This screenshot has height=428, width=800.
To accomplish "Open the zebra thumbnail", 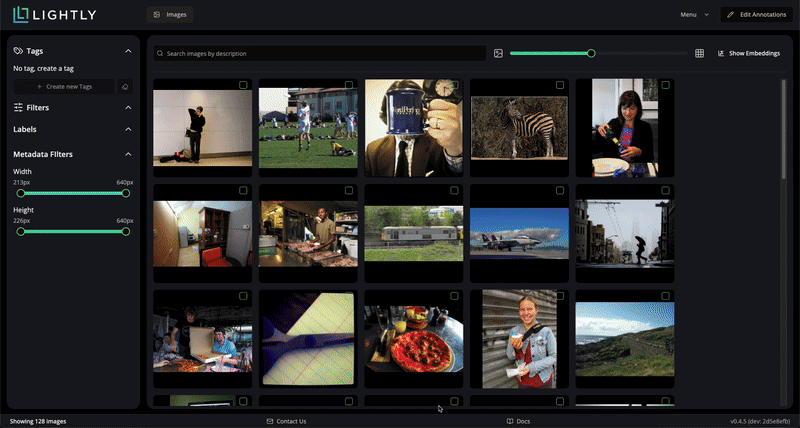I will (x=519, y=128).
